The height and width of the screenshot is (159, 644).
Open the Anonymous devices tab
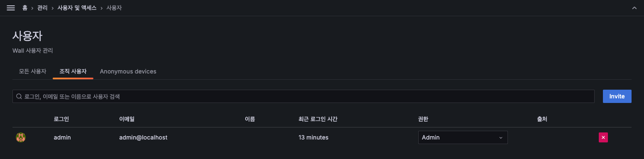tap(128, 71)
